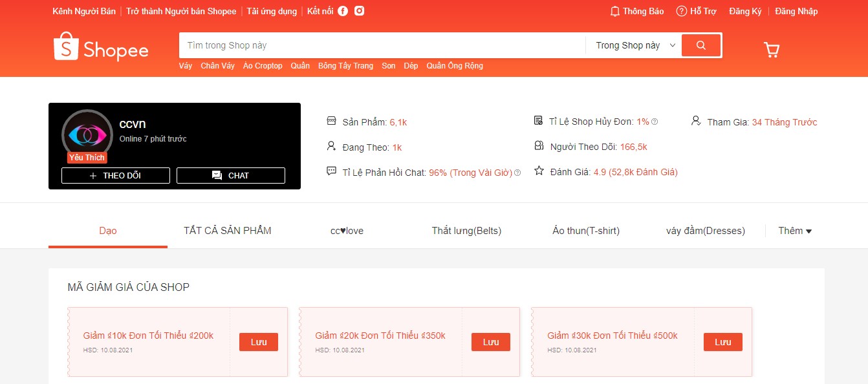Click Tải ứng dụng link
Image resolution: width=868 pixels, height=384 pixels.
(x=272, y=11)
